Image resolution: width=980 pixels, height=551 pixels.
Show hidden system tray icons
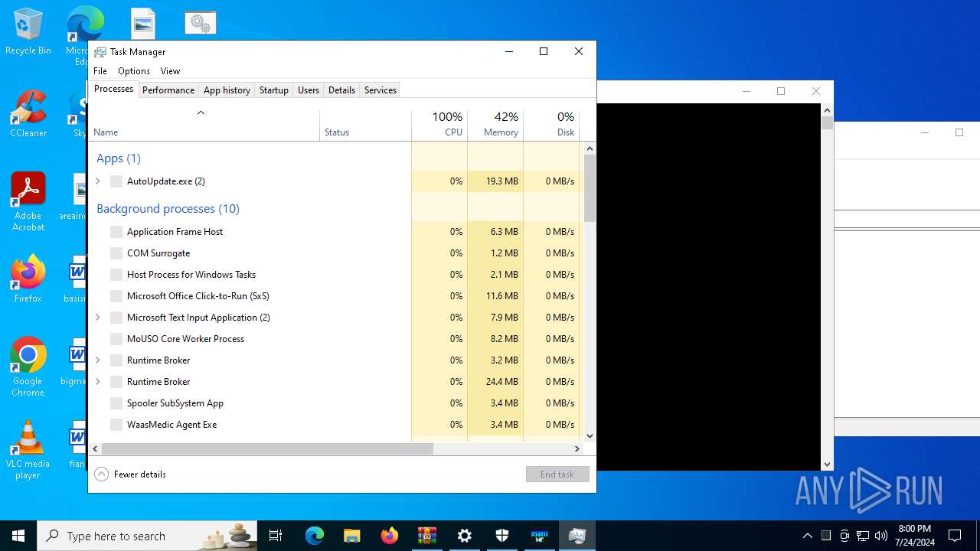808,536
